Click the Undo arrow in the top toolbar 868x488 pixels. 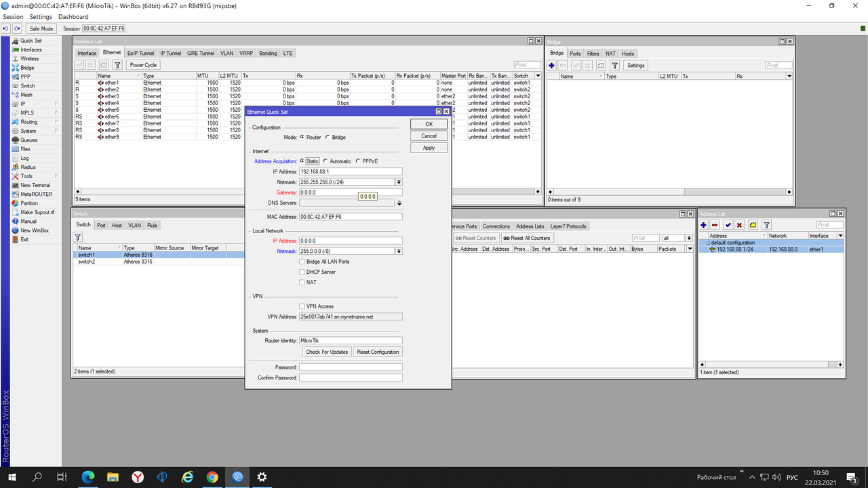click(x=5, y=28)
